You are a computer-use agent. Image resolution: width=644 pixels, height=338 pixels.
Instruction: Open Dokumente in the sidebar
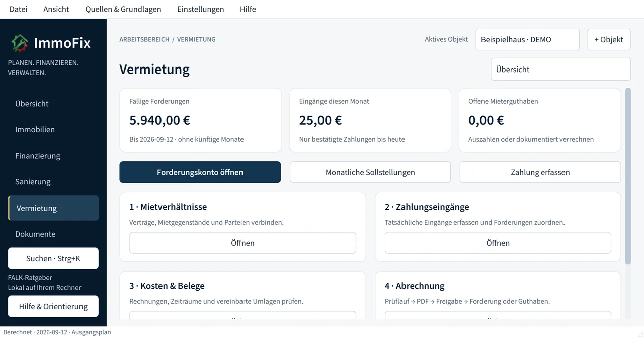click(53, 234)
